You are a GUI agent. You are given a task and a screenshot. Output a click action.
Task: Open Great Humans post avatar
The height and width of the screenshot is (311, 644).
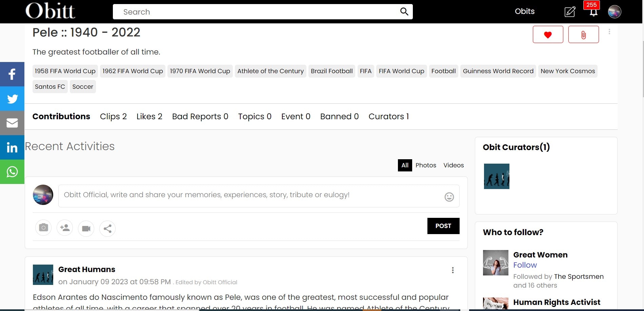tap(43, 275)
